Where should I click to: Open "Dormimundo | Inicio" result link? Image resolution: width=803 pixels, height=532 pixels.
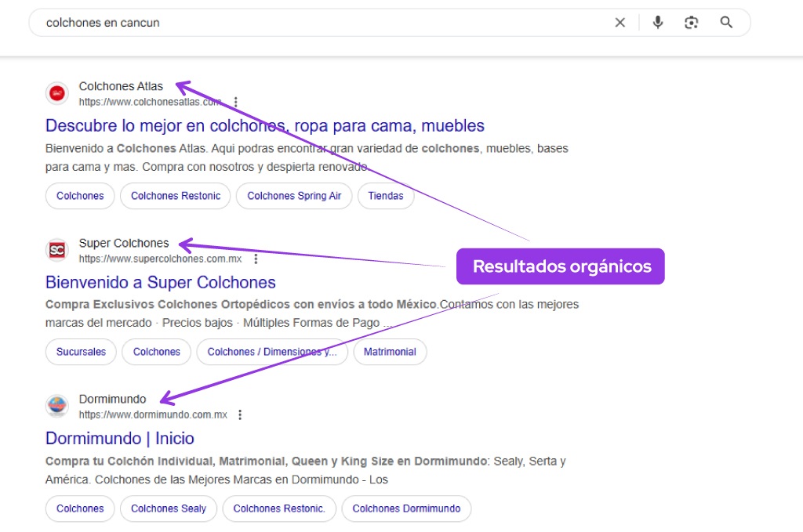(x=120, y=439)
